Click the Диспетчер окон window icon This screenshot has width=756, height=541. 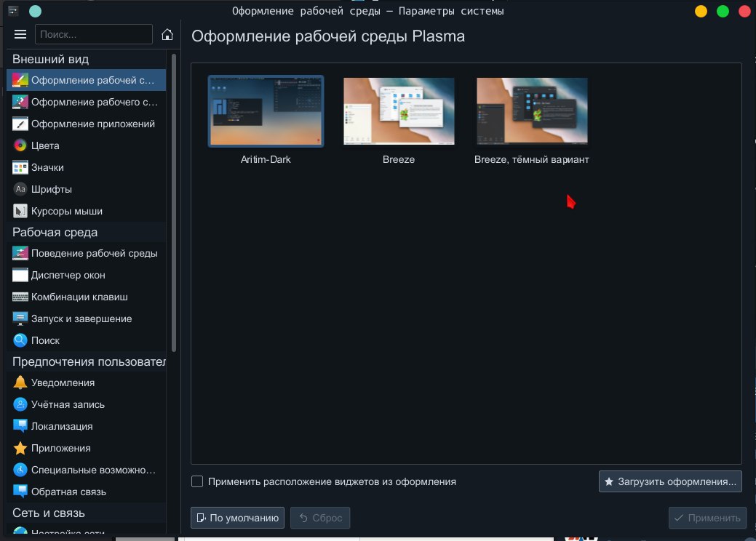tap(20, 275)
